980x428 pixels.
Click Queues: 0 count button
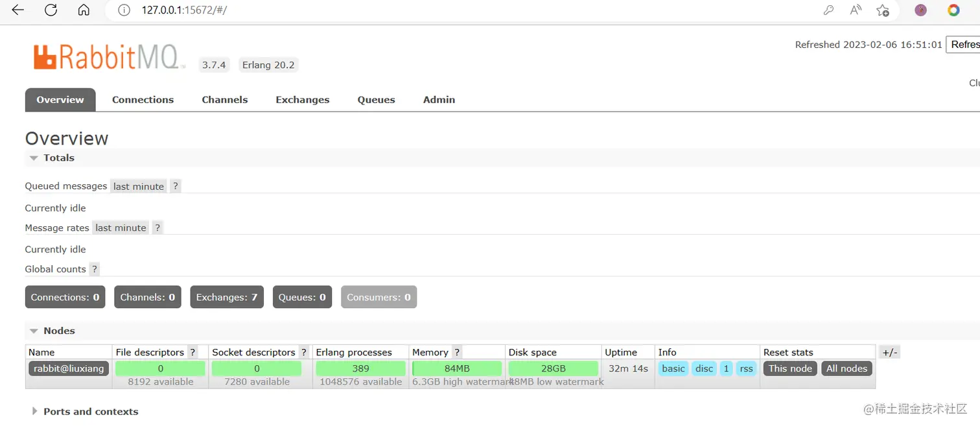coord(302,297)
